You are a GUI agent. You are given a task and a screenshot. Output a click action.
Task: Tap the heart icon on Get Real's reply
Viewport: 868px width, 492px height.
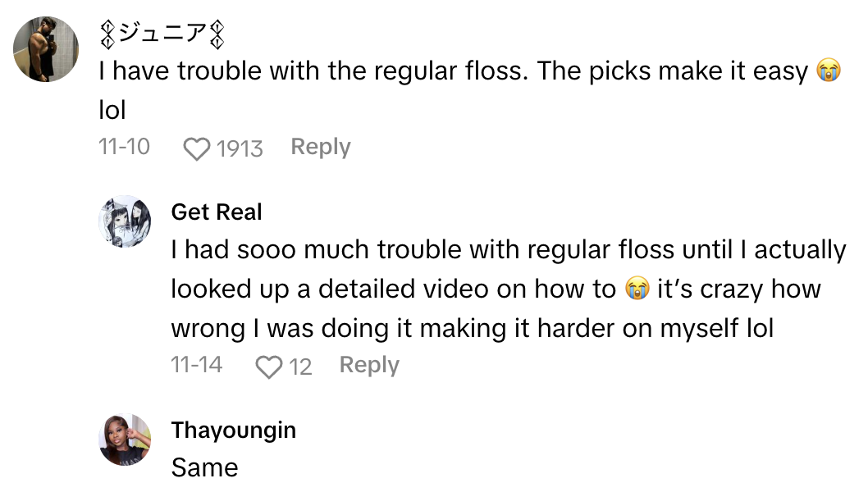click(x=268, y=367)
